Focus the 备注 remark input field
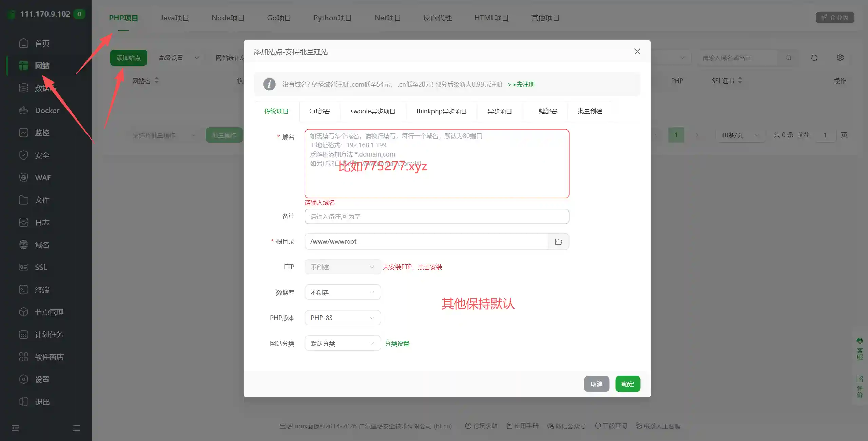 [x=437, y=216]
